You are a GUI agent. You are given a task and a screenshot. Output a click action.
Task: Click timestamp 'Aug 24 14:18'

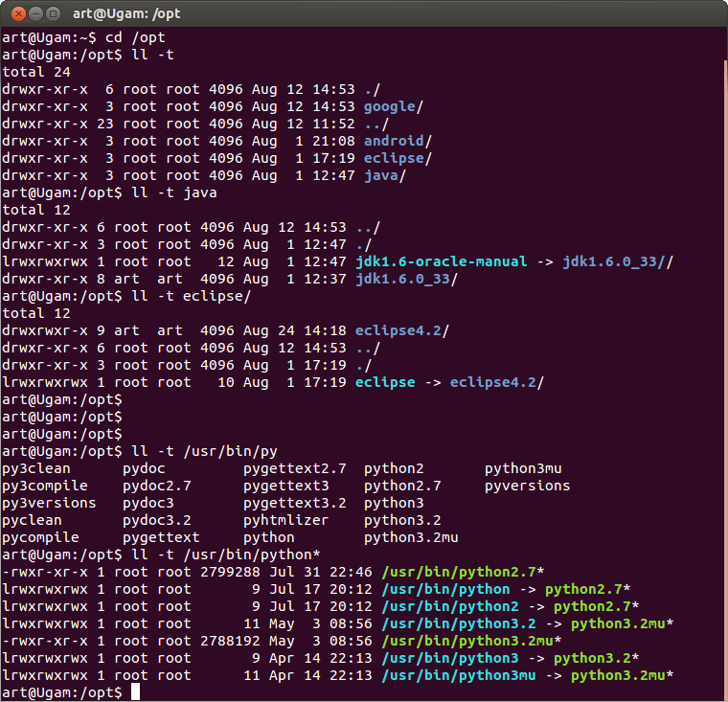click(x=295, y=330)
